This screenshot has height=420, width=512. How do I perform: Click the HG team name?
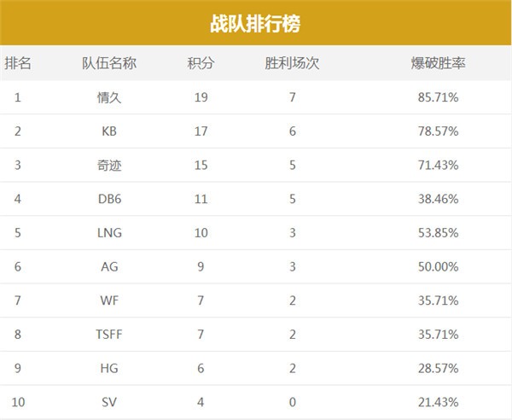(109, 369)
